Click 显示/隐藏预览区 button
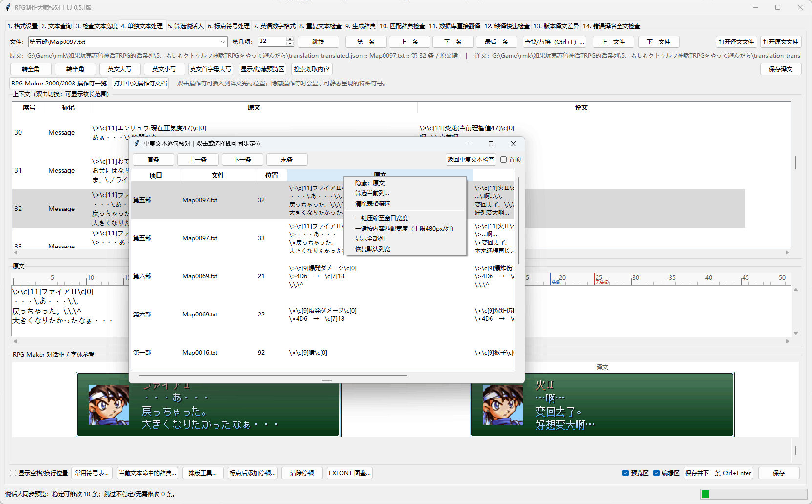 coord(262,69)
